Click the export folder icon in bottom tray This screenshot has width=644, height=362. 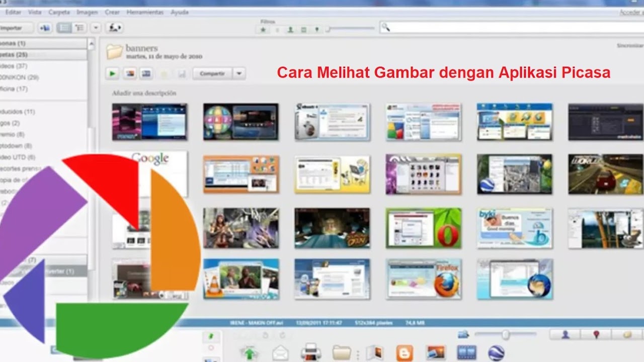pos(342,353)
